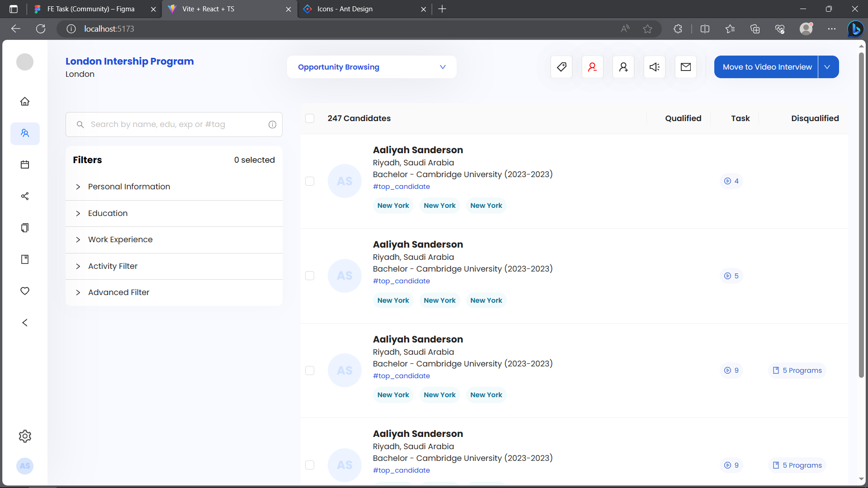Open the Opportunity Browsing dropdown
868x488 pixels.
click(371, 66)
